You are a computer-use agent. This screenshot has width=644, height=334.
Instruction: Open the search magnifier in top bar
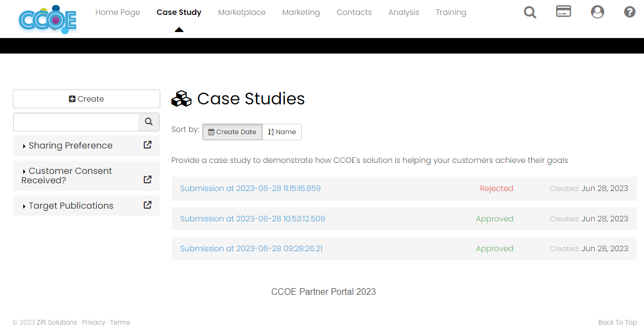[530, 12]
